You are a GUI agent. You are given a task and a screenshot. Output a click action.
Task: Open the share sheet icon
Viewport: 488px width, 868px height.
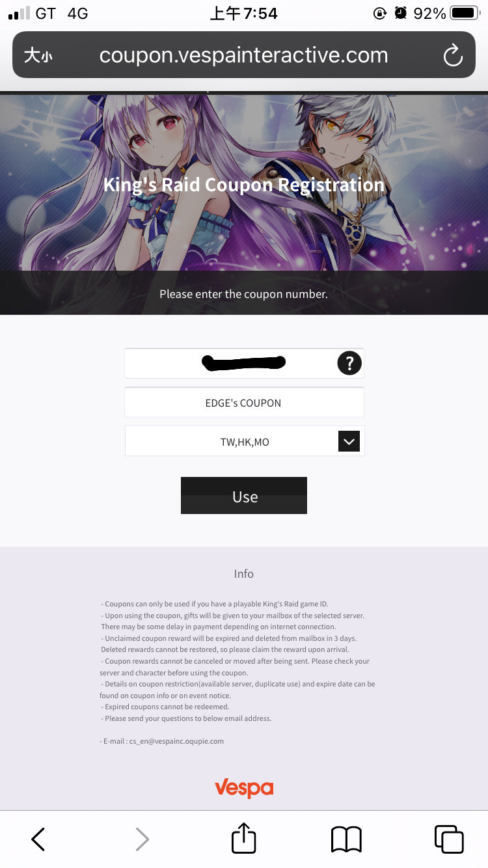[244, 838]
